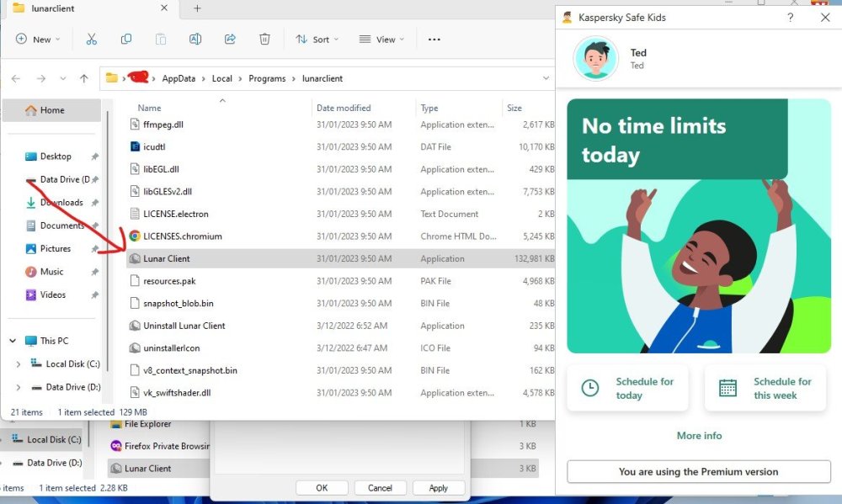
Task: Sort by the Type column header
Action: (x=429, y=108)
